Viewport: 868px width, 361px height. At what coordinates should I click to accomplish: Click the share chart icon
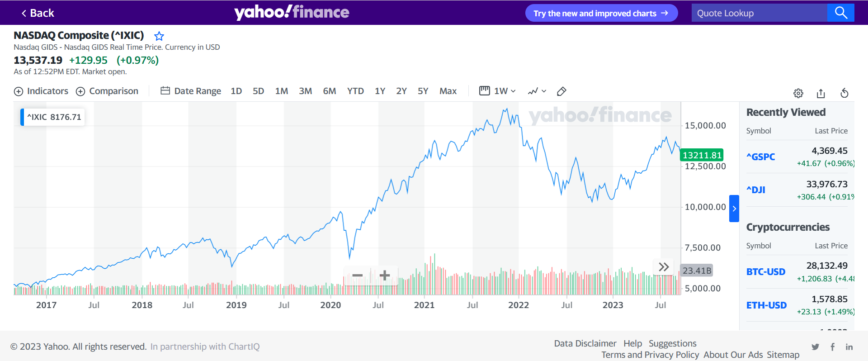pyautogui.click(x=821, y=93)
